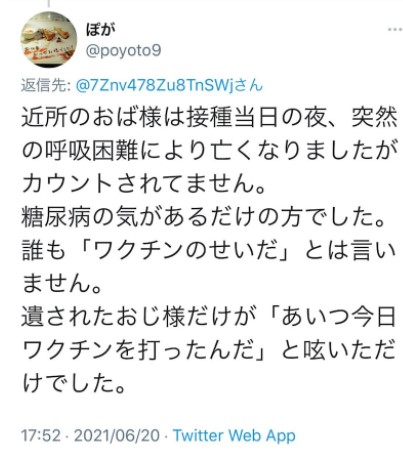This screenshot has height=457, width=403.
Task: Click tweet line beginning 近所のおば様は
Action: coord(209,117)
